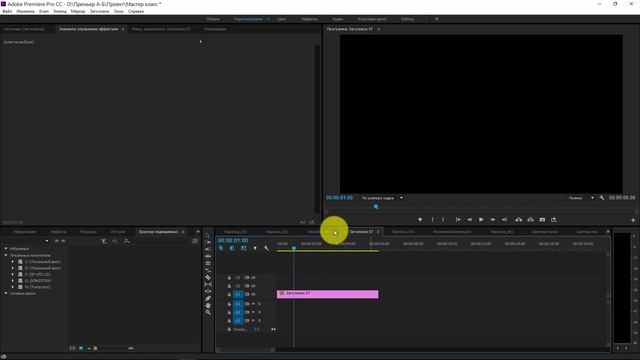This screenshot has height=360, width=640.
Task: Toggle Snap in the timeline
Action: coord(232,248)
